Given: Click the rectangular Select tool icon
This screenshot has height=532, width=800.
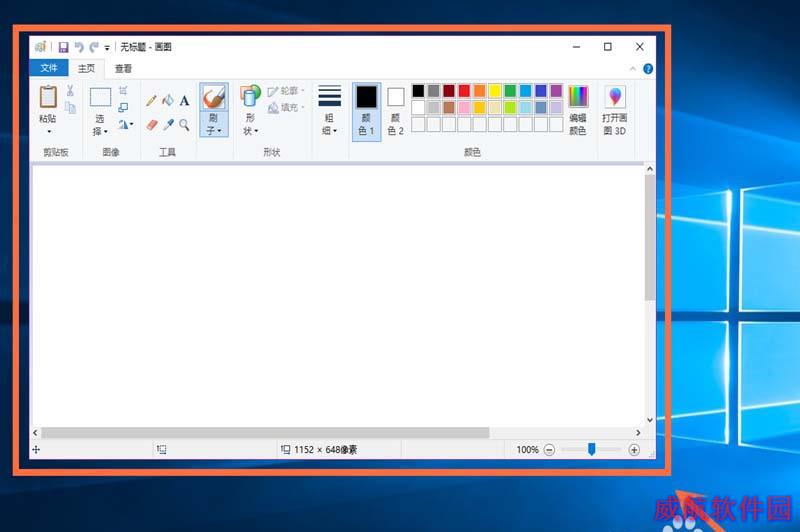Looking at the screenshot, I should click(100, 96).
